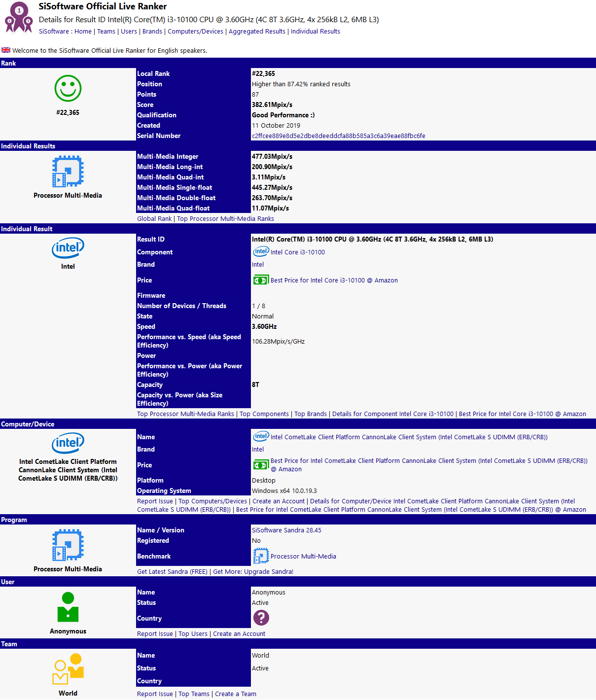The image size is (596, 700).
Task: Open Computers/Devices in top navigation
Action: (195, 32)
